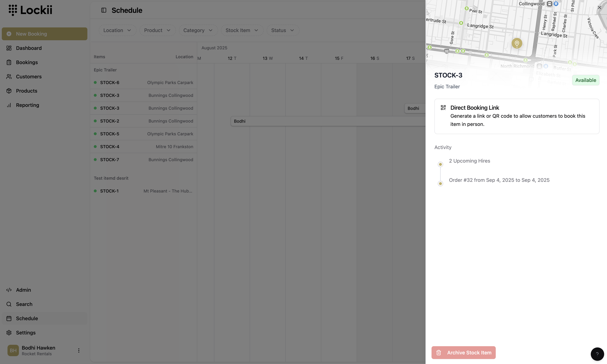This screenshot has width=607, height=364.
Task: Click Archive Stock Item button
Action: (x=463, y=353)
